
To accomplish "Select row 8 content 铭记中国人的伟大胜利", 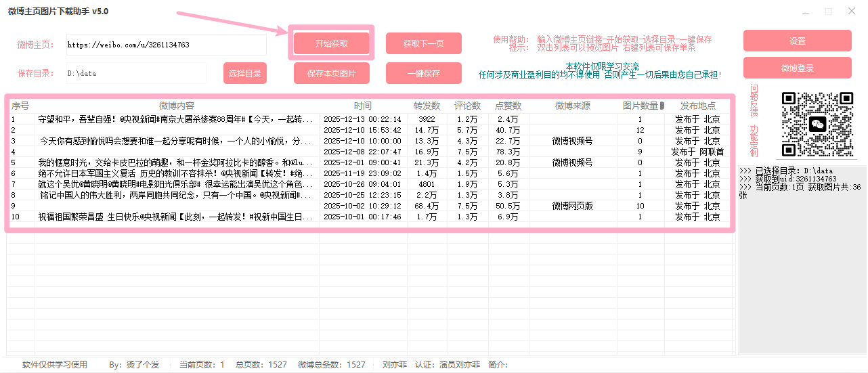I will point(177,195).
